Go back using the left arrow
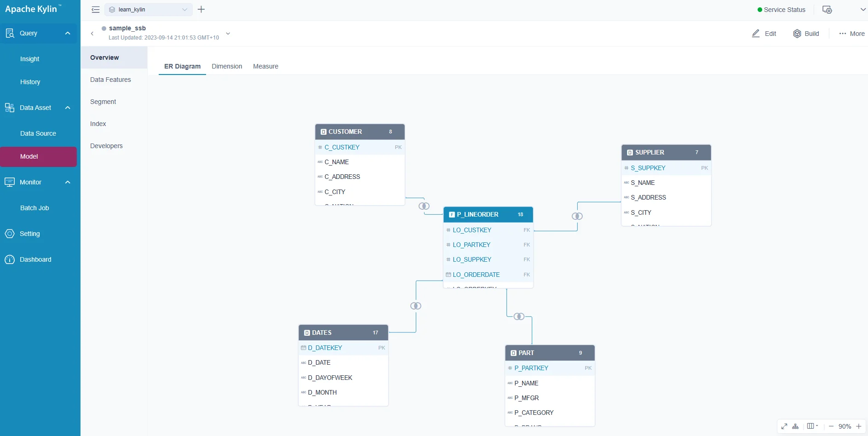The height and width of the screenshot is (436, 868). click(x=92, y=34)
